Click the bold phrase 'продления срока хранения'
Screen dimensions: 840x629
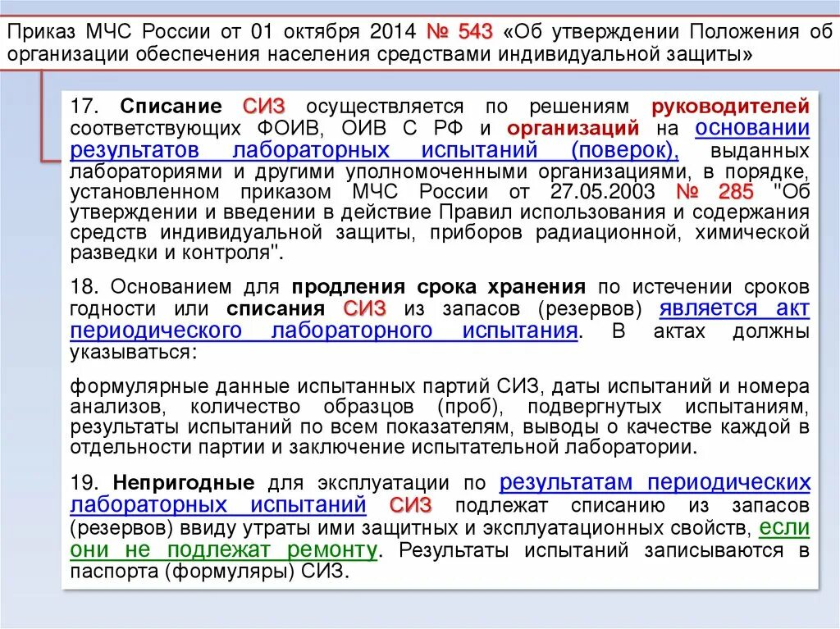tap(439, 287)
